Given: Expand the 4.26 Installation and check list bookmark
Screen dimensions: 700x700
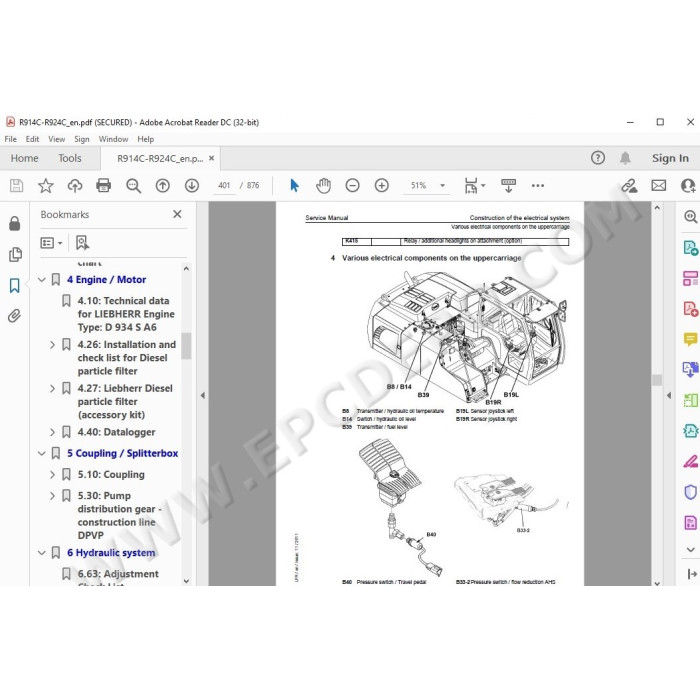Looking at the screenshot, I should coord(52,345).
